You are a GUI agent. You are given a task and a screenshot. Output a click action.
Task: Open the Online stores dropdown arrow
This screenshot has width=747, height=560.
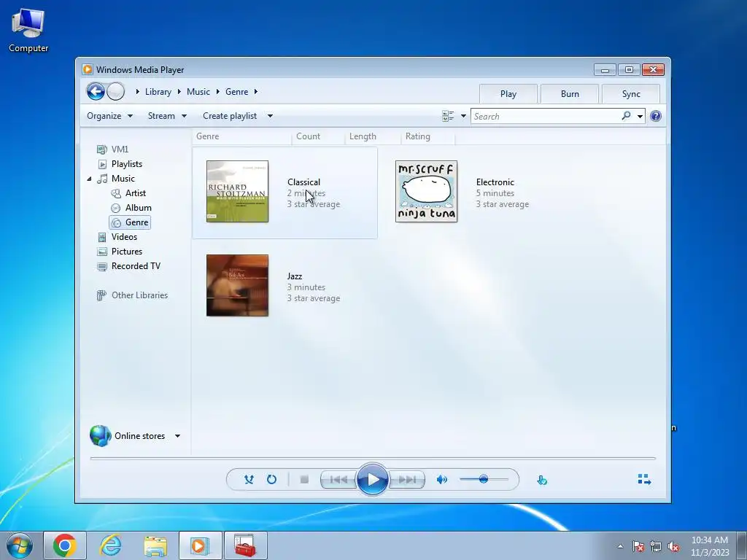pyautogui.click(x=177, y=436)
